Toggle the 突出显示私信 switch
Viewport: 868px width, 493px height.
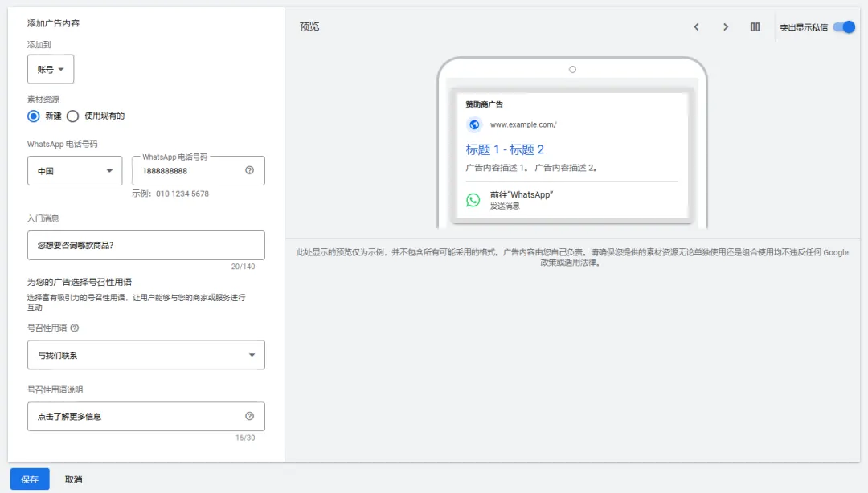(x=844, y=27)
